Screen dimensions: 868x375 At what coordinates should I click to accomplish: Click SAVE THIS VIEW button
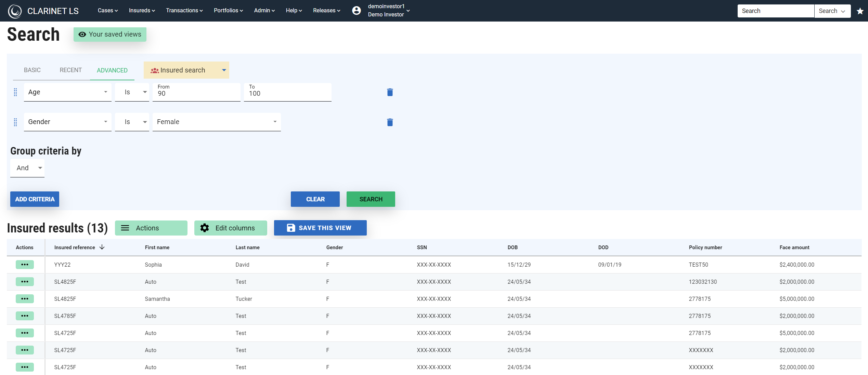(x=320, y=228)
